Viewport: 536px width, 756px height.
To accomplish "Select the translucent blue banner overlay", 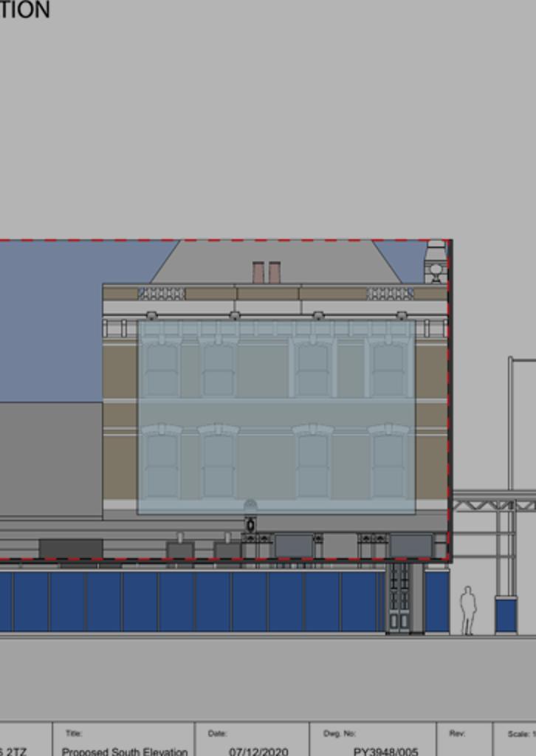I will 276,416.
